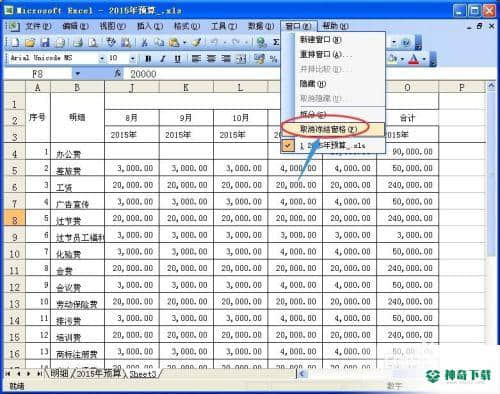The width and height of the screenshot is (500, 394).
Task: Open a file with the Open folder icon
Action: click(x=30, y=42)
